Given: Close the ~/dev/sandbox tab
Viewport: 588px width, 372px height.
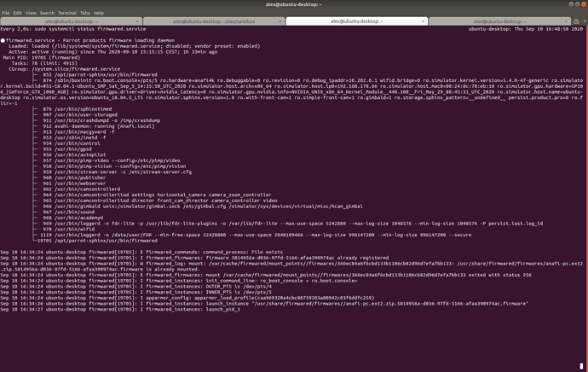Looking at the screenshot, I should click(280, 21).
